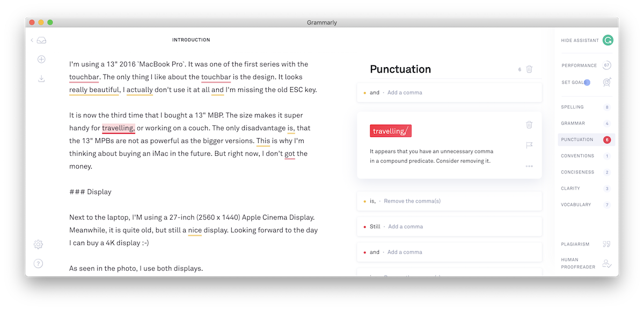Toggle Hide Assistant
The width and height of the screenshot is (644, 310).
point(580,40)
